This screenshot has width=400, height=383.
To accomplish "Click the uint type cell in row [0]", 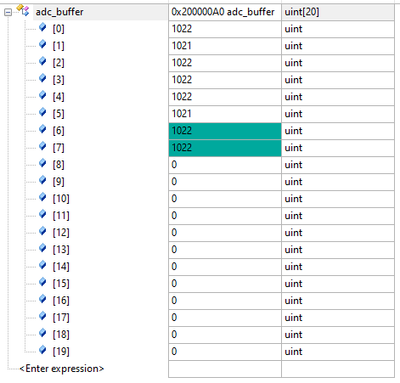I will (x=338, y=29).
